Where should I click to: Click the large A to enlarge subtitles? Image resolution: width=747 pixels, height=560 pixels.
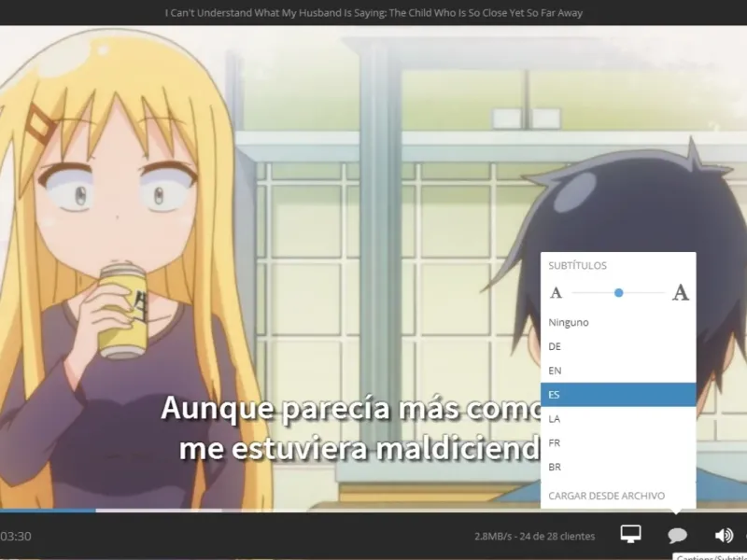(681, 292)
